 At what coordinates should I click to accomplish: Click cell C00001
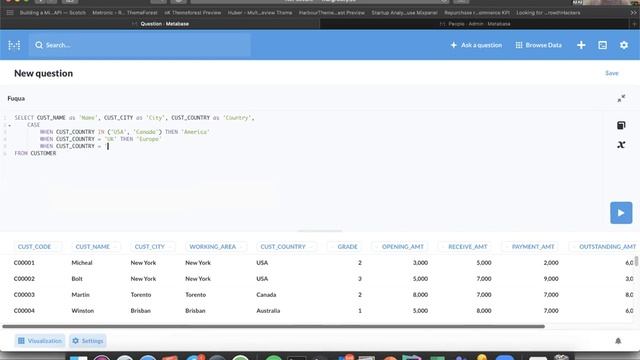coord(24,262)
